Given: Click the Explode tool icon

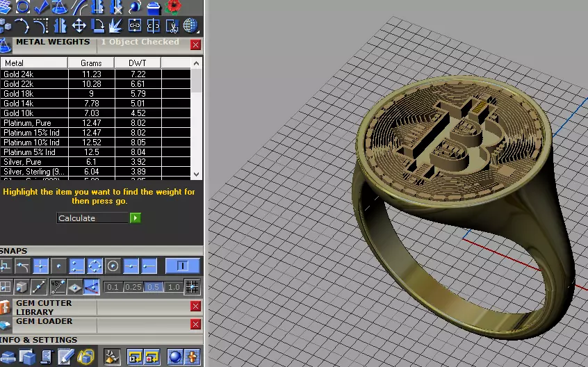Looking at the screenshot, I should pos(115,26).
